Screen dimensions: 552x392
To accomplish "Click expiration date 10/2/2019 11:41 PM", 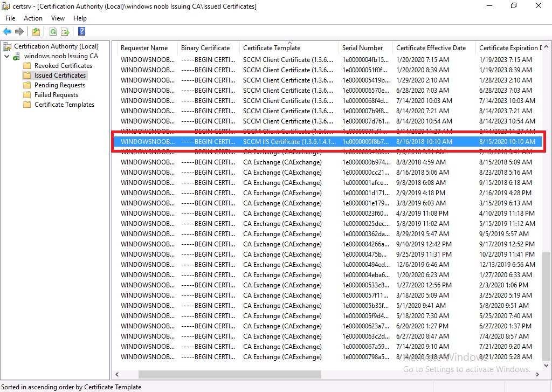I will point(507,255).
